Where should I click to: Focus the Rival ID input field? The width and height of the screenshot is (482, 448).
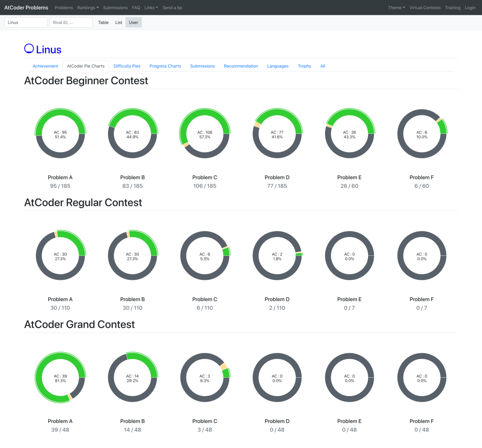pos(71,23)
